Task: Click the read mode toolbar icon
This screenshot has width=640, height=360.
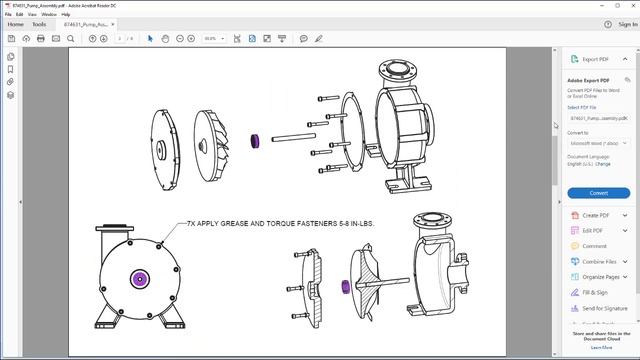Action: coord(282,39)
